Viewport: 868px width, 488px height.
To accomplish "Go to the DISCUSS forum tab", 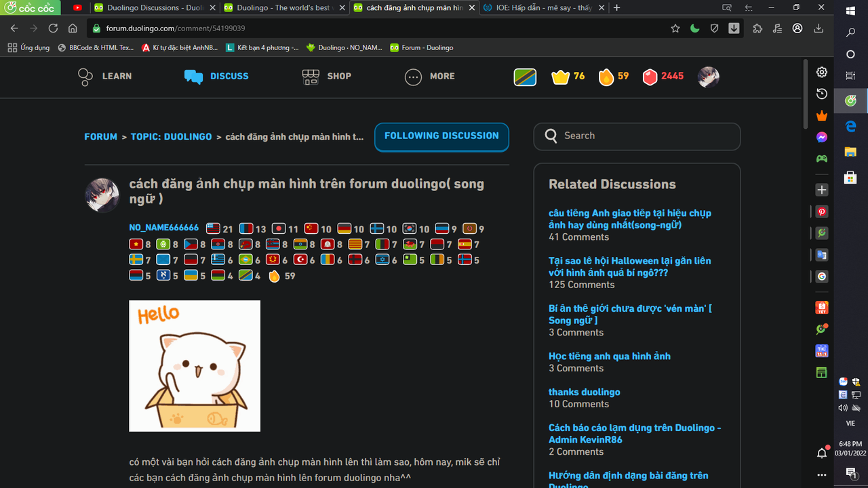I will (216, 76).
